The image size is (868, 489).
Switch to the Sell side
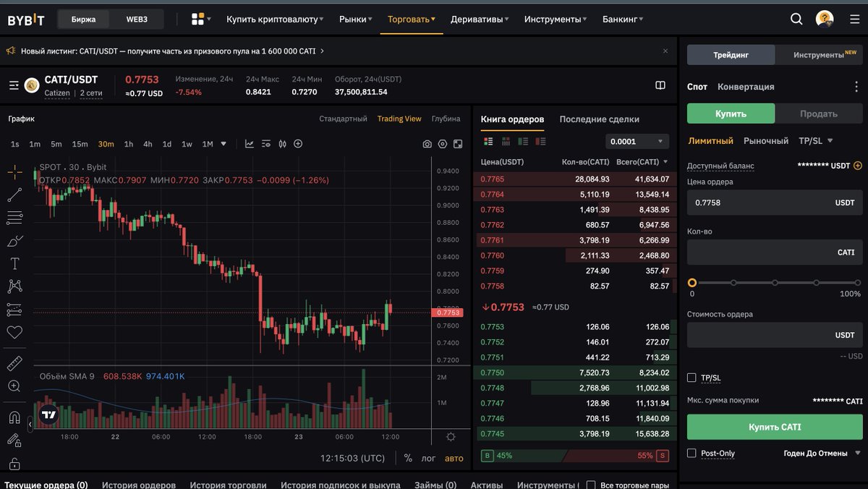click(x=819, y=114)
